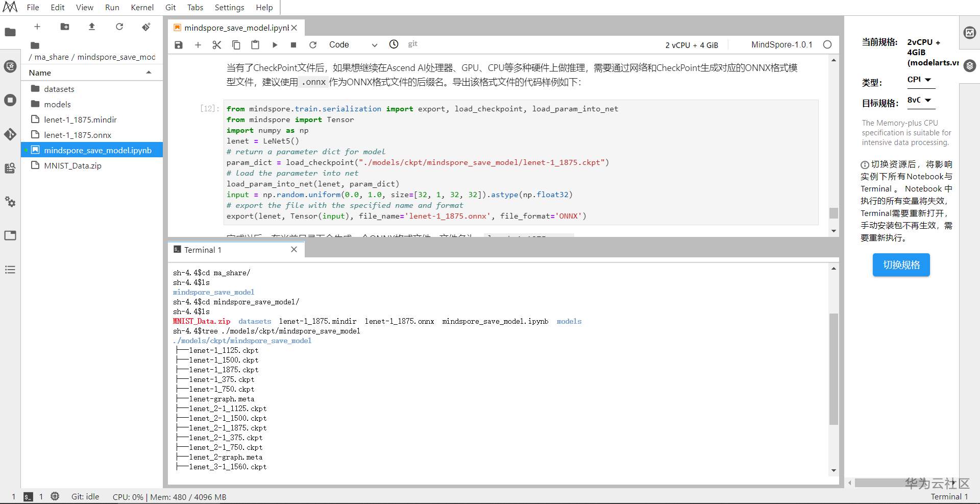Image resolution: width=980 pixels, height=504 pixels.
Task: Click the terminal scrollbar down arrow
Action: [x=834, y=470]
